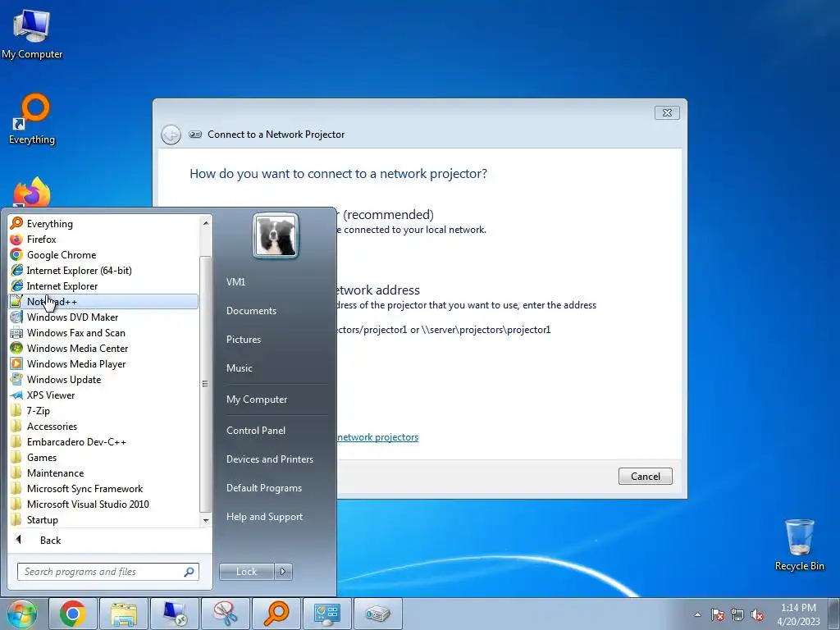840x630 pixels.
Task: Show hidden tray icons arrow
Action: tap(697, 614)
